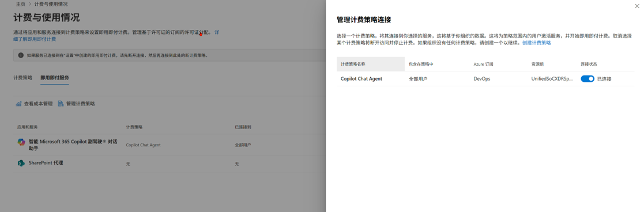
Task: Switch to the 即用即付服务 tab
Action: [55, 78]
